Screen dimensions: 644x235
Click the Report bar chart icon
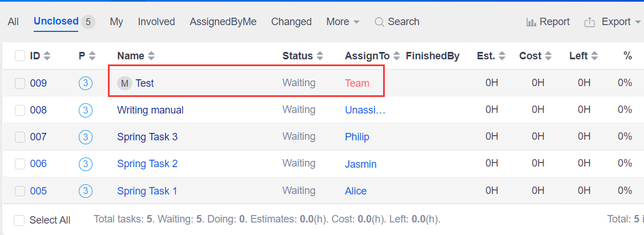pyautogui.click(x=531, y=22)
